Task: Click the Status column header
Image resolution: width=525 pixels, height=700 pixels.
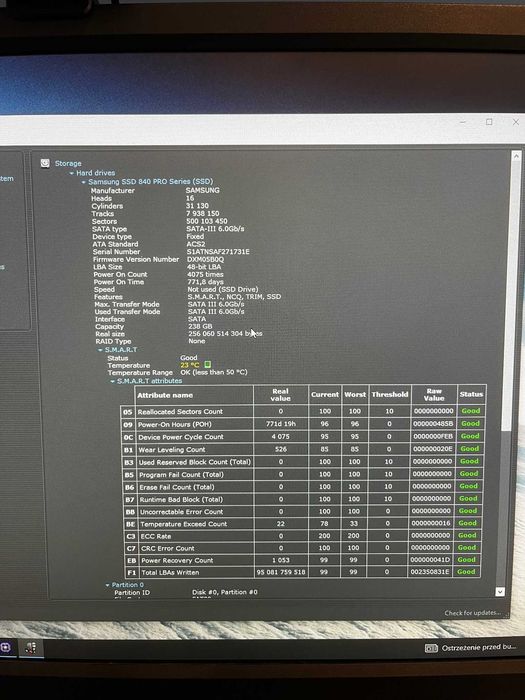Action: (x=471, y=394)
